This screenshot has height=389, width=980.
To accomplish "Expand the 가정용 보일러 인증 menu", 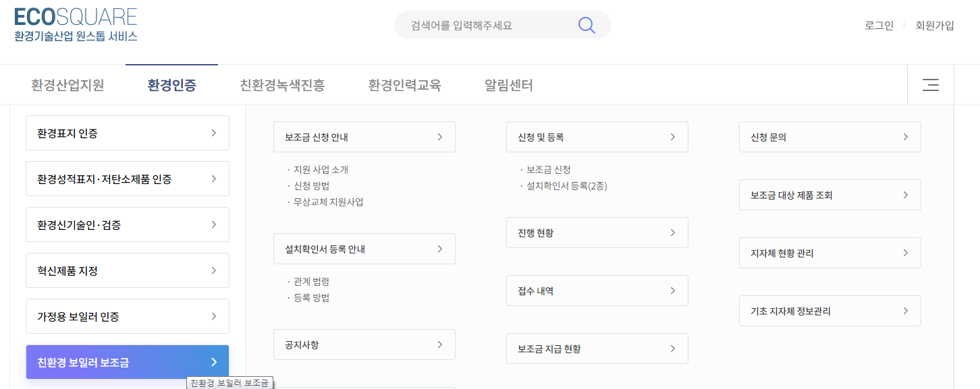I will click(127, 316).
